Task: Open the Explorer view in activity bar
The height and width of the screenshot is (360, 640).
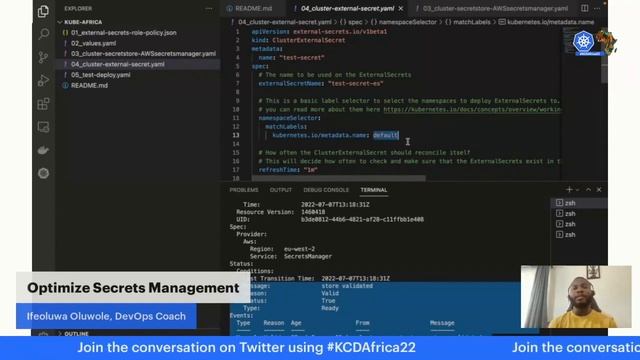Action: (43, 11)
